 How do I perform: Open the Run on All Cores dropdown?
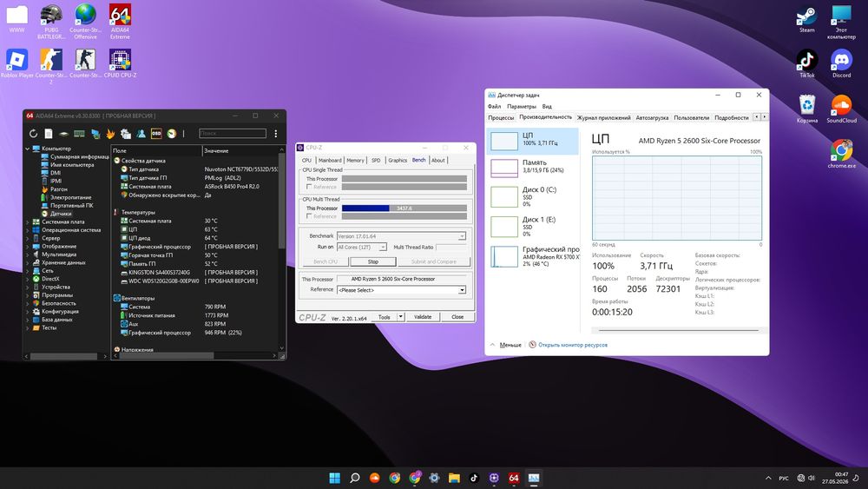(x=383, y=247)
